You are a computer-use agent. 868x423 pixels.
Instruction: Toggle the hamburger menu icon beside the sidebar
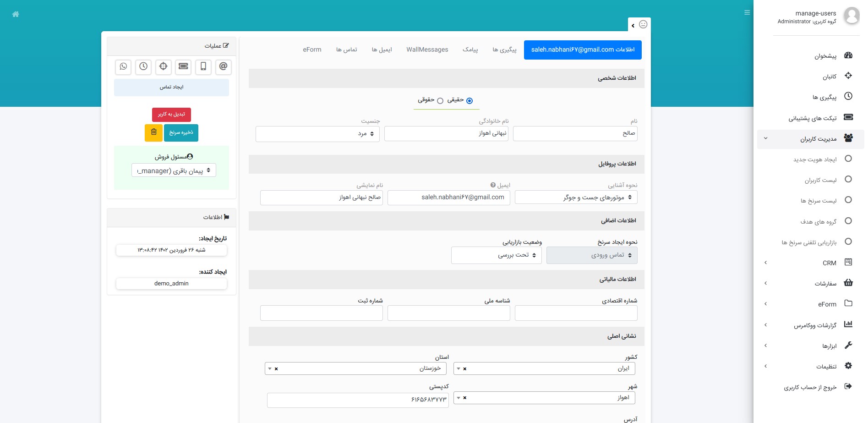point(747,13)
